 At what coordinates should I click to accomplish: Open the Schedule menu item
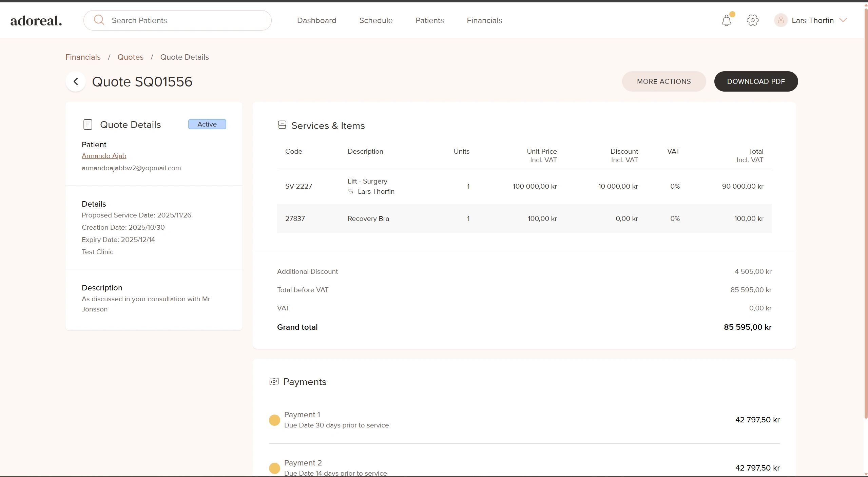click(x=375, y=20)
